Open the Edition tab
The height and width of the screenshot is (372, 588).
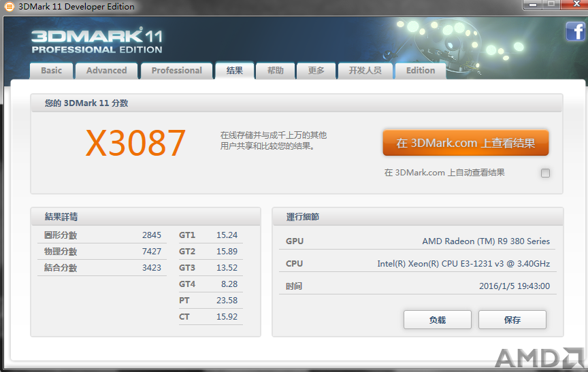(421, 71)
